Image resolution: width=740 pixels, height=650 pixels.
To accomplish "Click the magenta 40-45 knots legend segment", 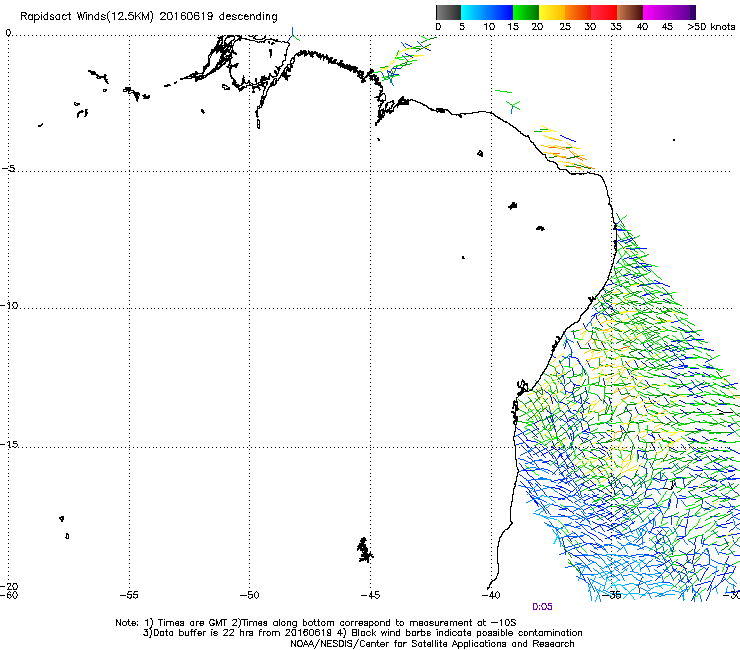I will [656, 12].
